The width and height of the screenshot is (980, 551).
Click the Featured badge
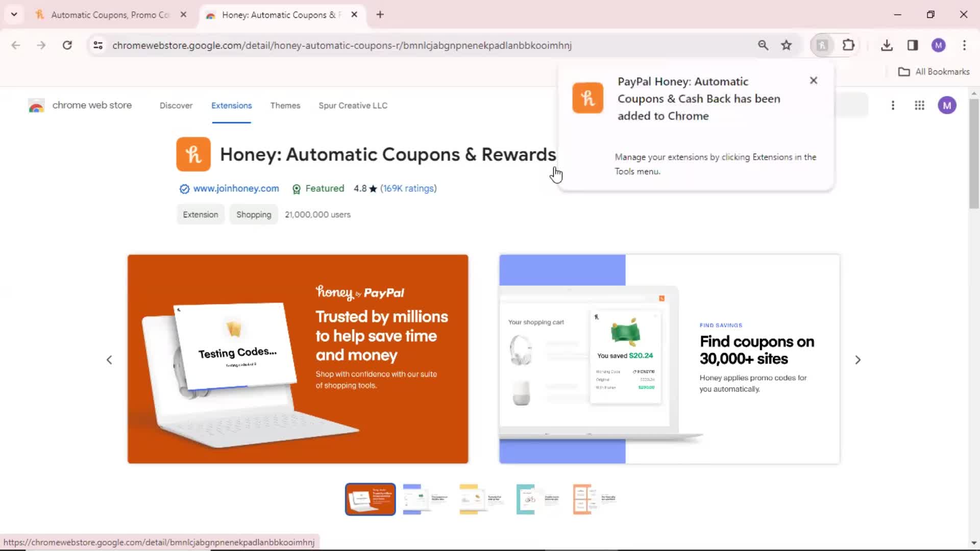tap(318, 189)
